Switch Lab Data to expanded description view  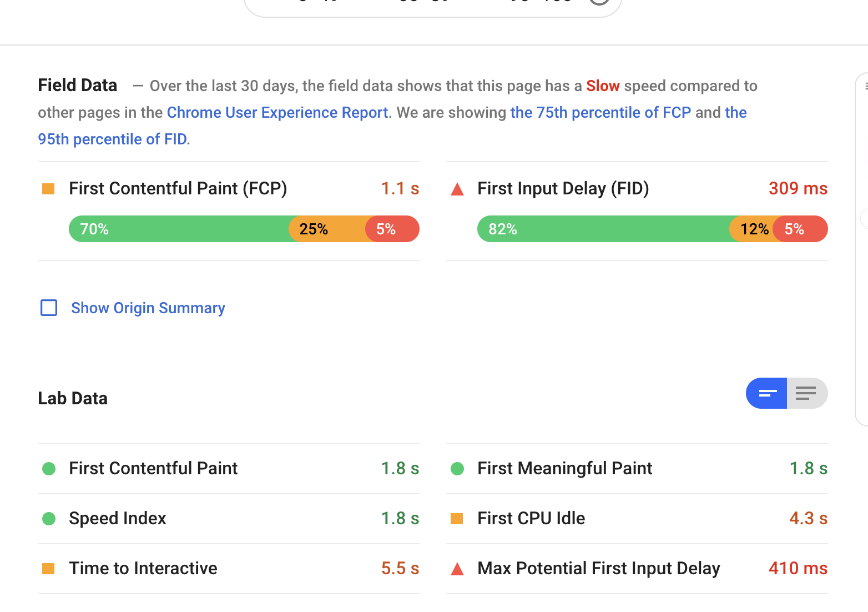click(806, 393)
